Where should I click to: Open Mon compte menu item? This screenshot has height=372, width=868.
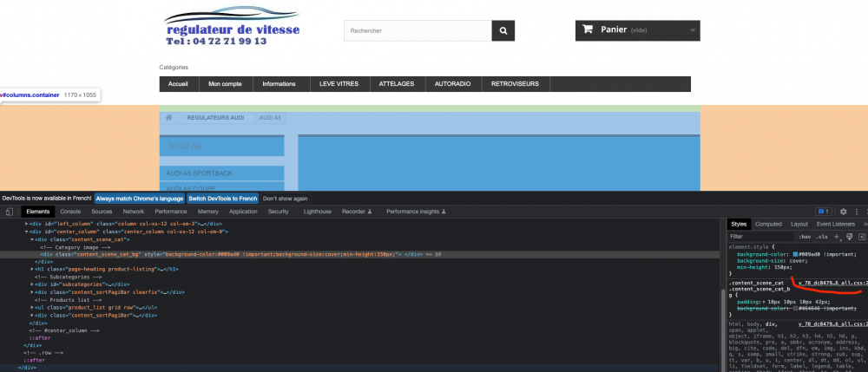click(225, 84)
